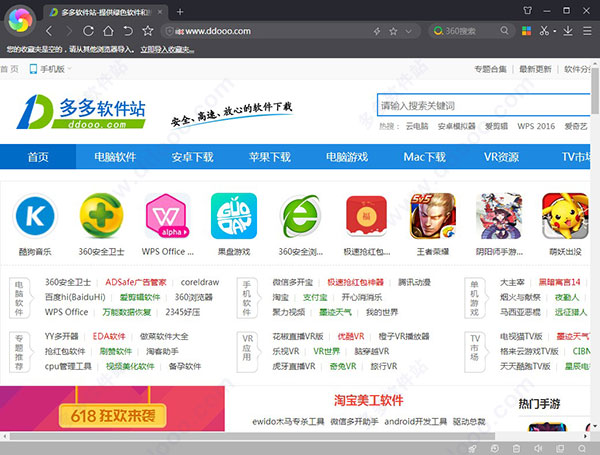Select the 电脑游戏 navigation tab
600x455 pixels.
347,157
